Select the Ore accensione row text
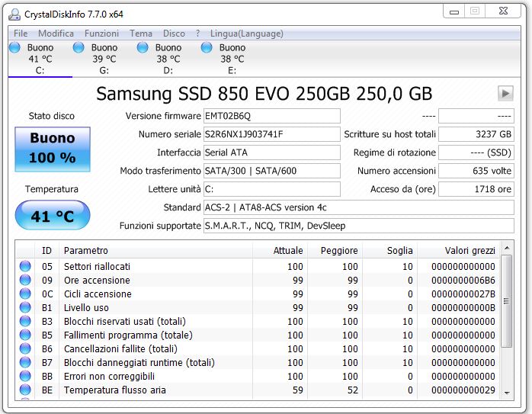This screenshot has height=414, width=532. 97,281
